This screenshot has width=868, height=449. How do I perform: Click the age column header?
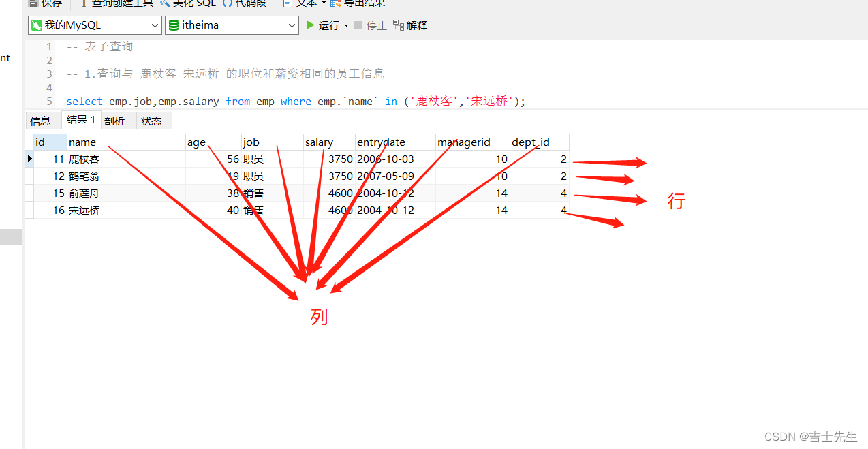(213, 142)
